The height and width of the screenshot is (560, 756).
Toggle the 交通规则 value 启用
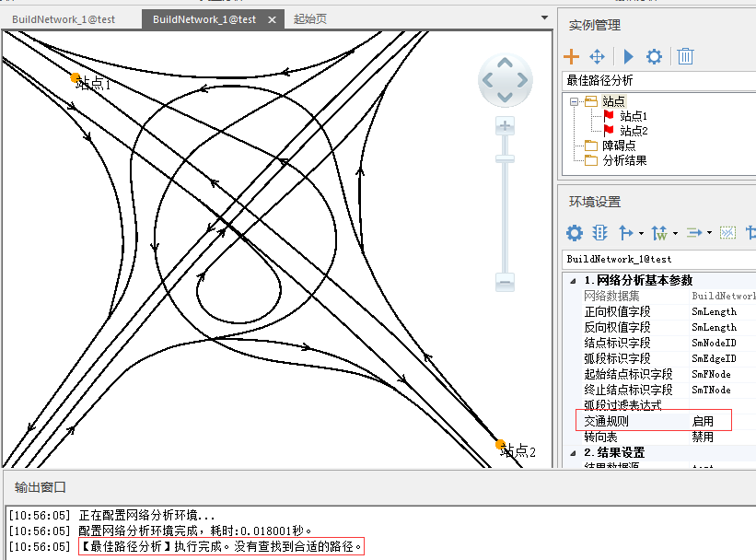coord(703,421)
